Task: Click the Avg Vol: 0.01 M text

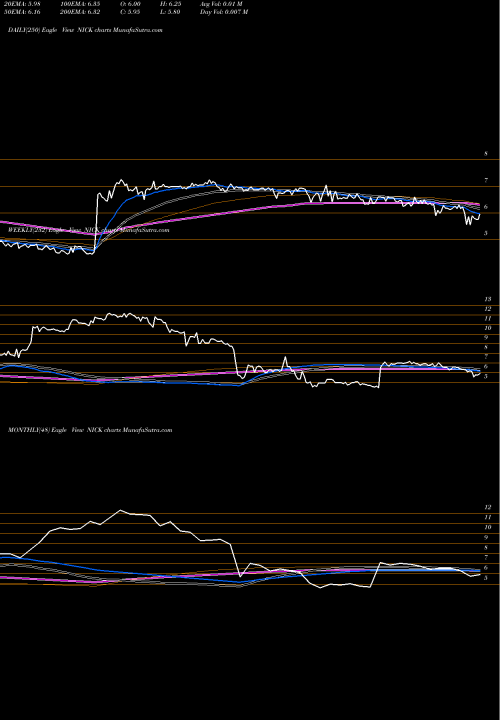Action: tap(221, 4)
